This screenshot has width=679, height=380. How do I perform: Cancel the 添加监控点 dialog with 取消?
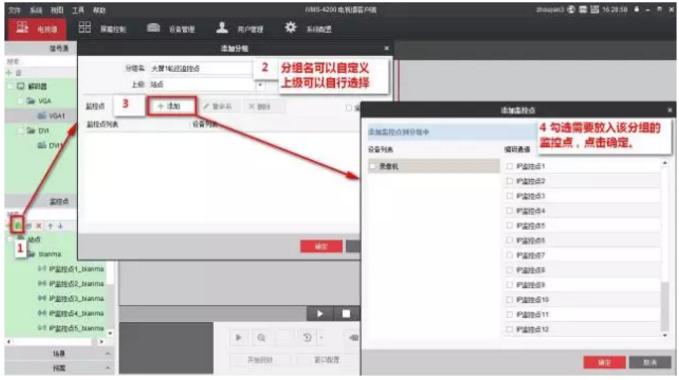click(650, 362)
